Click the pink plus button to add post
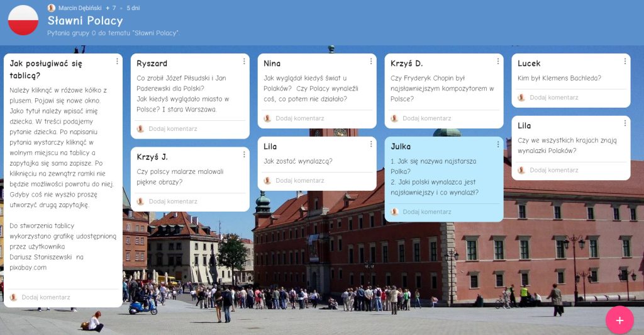Viewport: 644px width, 335px height. tap(619, 321)
